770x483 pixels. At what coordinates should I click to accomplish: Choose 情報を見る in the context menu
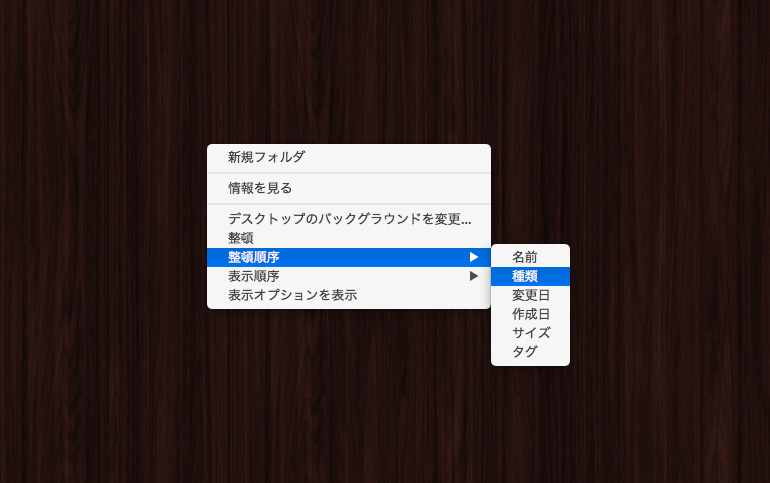(260, 188)
